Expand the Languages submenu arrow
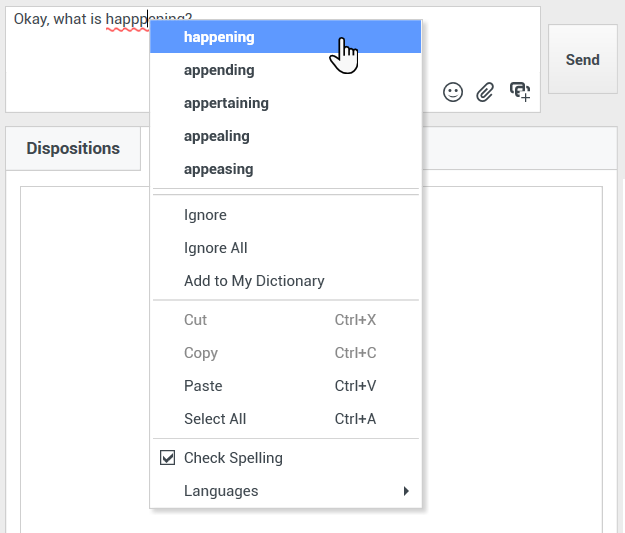The width and height of the screenshot is (625, 533). (406, 491)
